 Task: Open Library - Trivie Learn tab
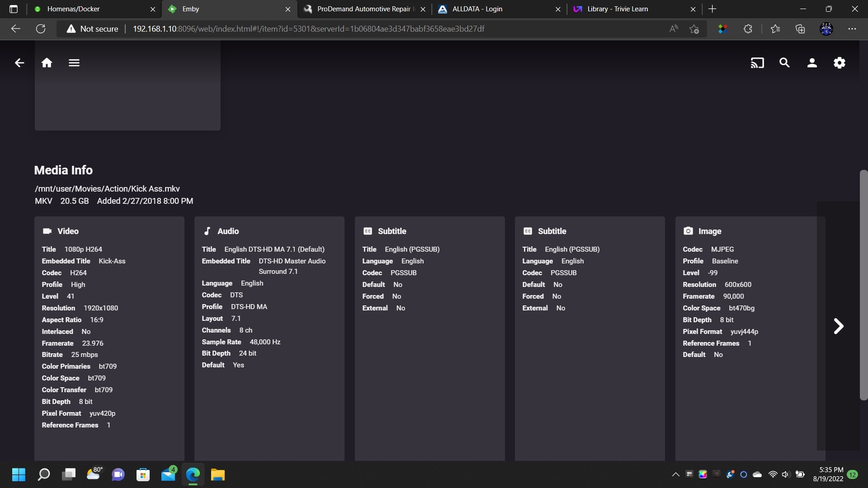pyautogui.click(x=617, y=9)
